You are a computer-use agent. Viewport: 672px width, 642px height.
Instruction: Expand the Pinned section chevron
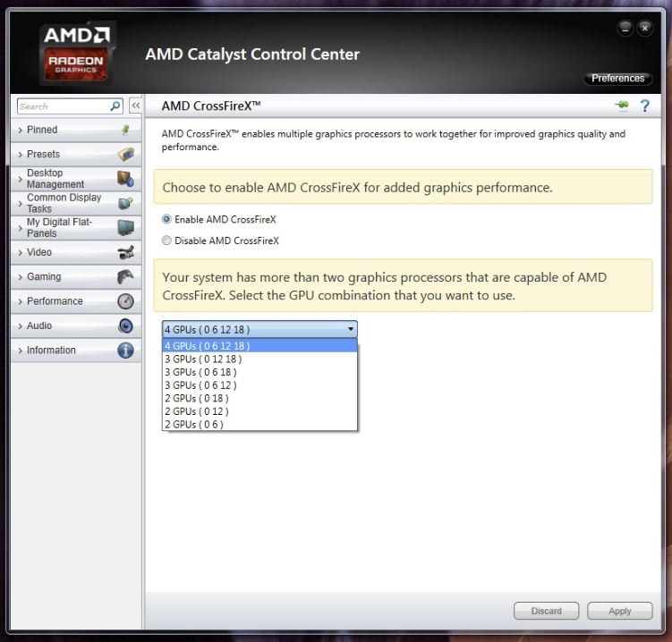(21, 130)
